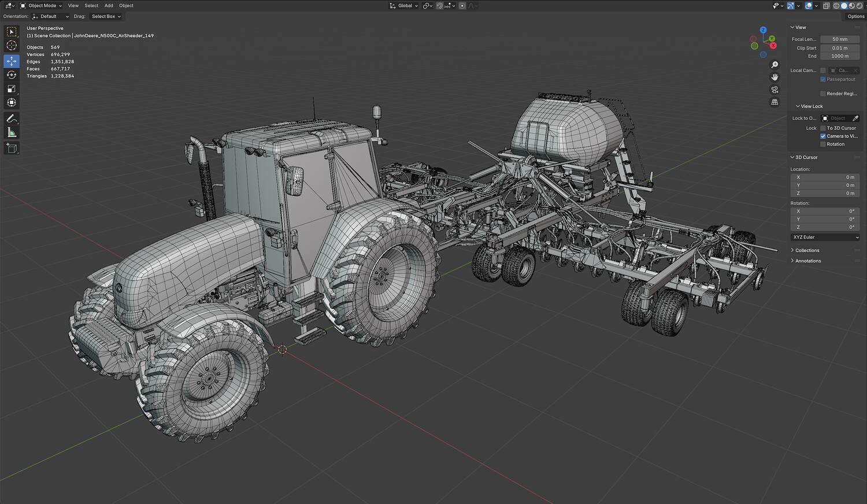867x504 pixels.
Task: Open the Object Mode dropdown
Action: (x=41, y=6)
